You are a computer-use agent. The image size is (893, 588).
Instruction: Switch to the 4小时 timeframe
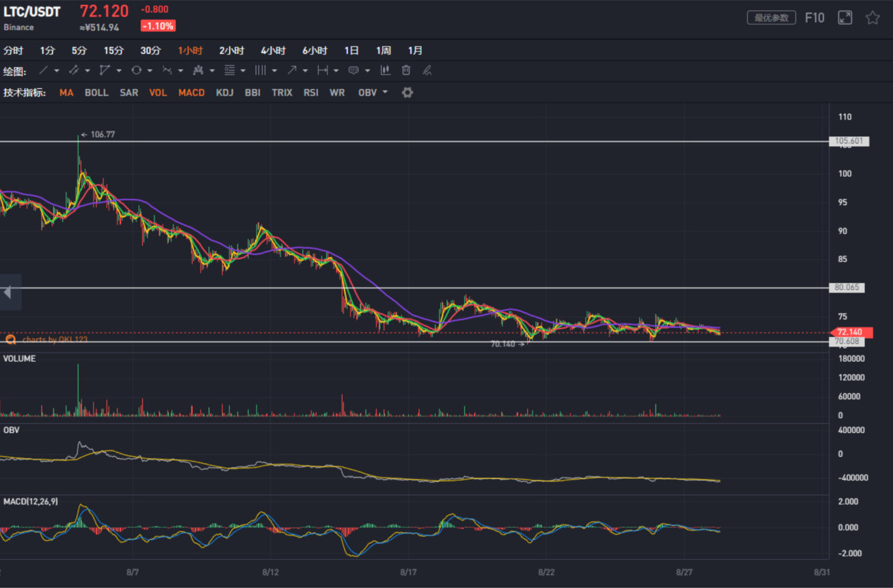[273, 51]
